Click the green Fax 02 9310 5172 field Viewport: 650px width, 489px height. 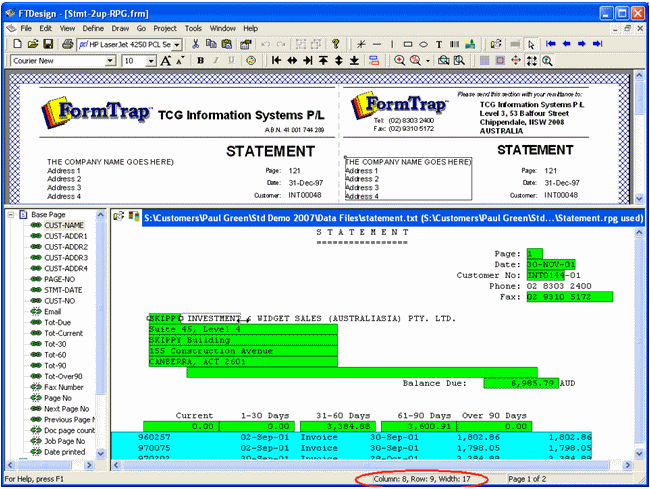pos(570,297)
